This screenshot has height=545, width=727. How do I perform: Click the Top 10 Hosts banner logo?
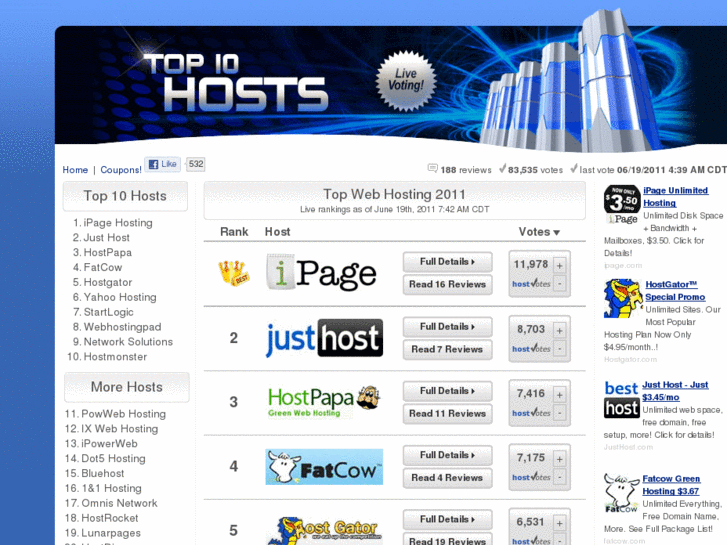click(x=236, y=82)
